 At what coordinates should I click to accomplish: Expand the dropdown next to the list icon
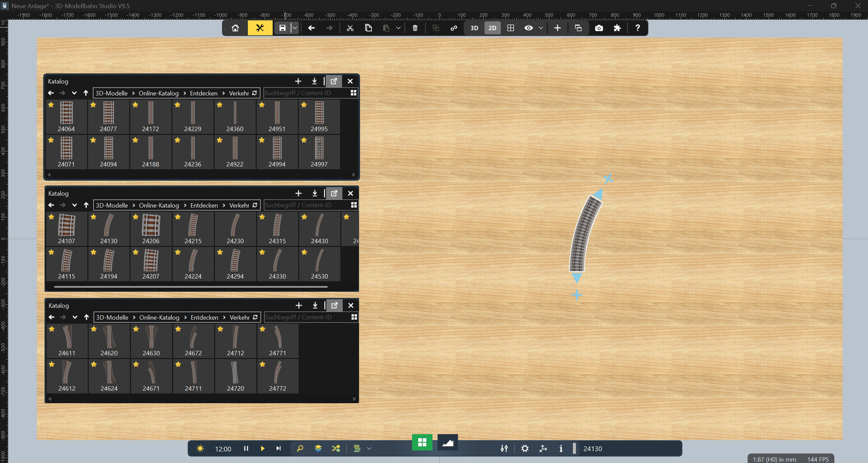(x=369, y=449)
